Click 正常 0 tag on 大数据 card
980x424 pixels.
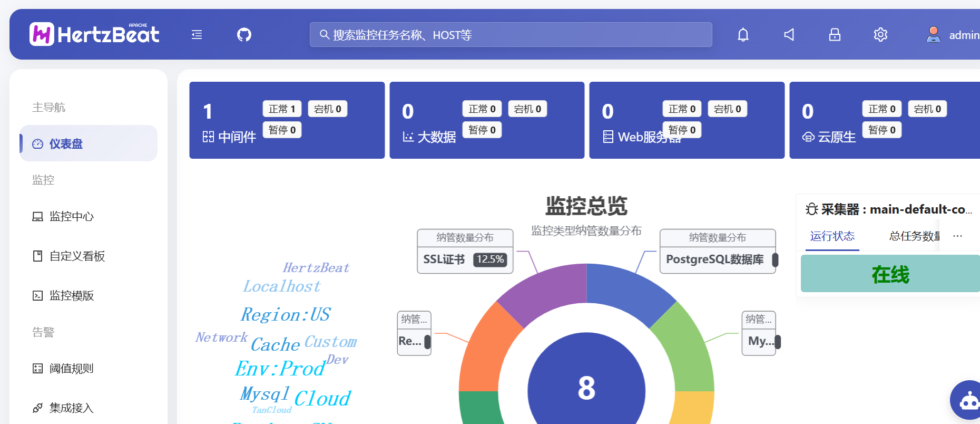(x=482, y=109)
